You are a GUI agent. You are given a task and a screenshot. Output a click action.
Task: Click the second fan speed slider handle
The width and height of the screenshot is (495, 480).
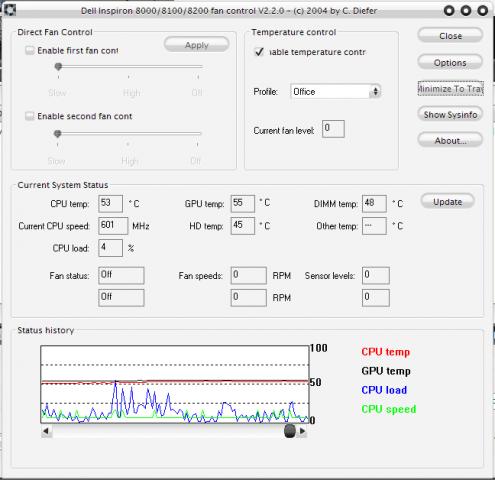pyautogui.click(x=58, y=134)
